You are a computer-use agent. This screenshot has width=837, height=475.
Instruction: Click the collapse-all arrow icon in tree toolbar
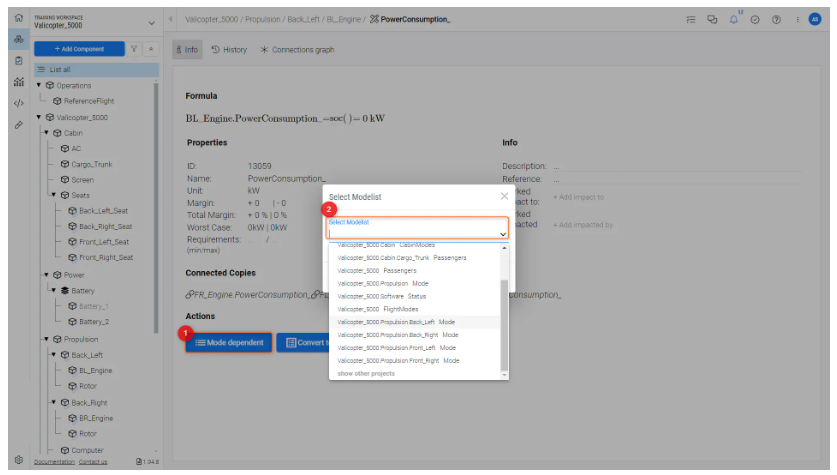tap(151, 49)
